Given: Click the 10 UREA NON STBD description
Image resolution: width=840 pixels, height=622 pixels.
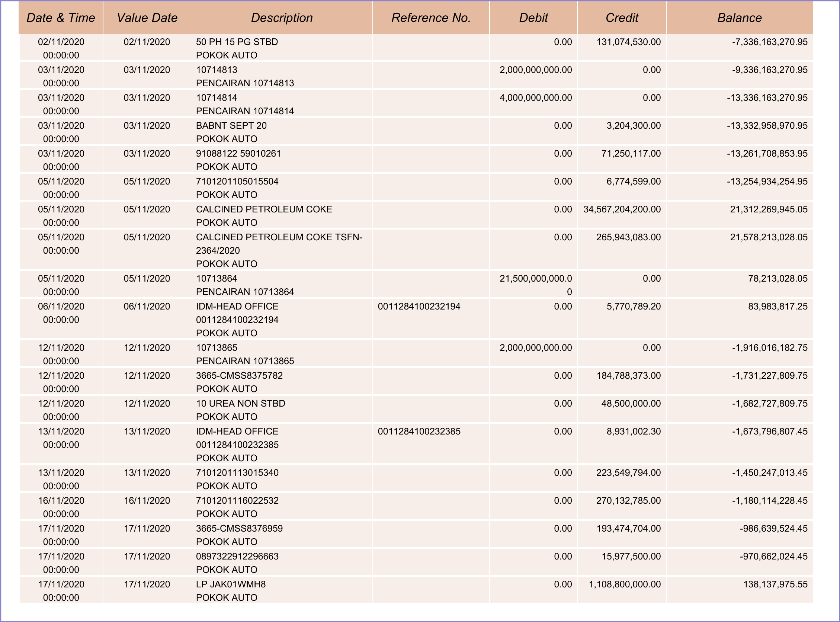Looking at the screenshot, I should pyautogui.click(x=240, y=404).
